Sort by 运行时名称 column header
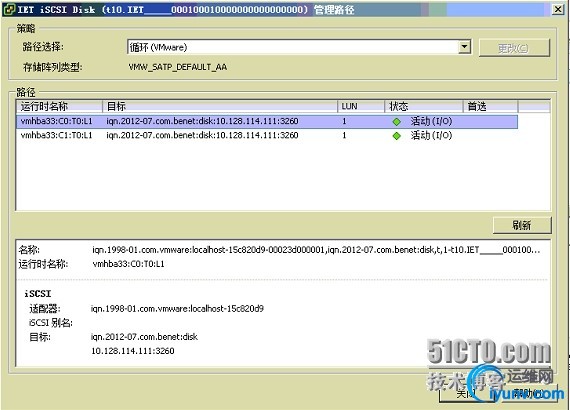The width and height of the screenshot is (570, 410). [60, 106]
